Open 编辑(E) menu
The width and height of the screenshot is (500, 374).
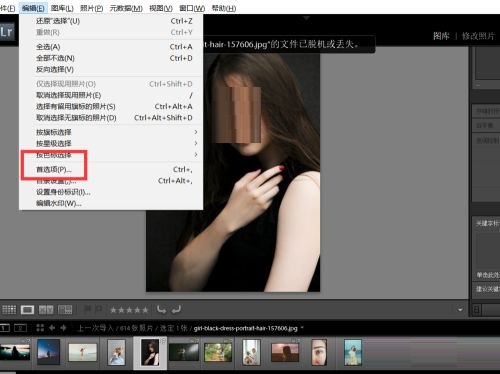[x=33, y=8]
